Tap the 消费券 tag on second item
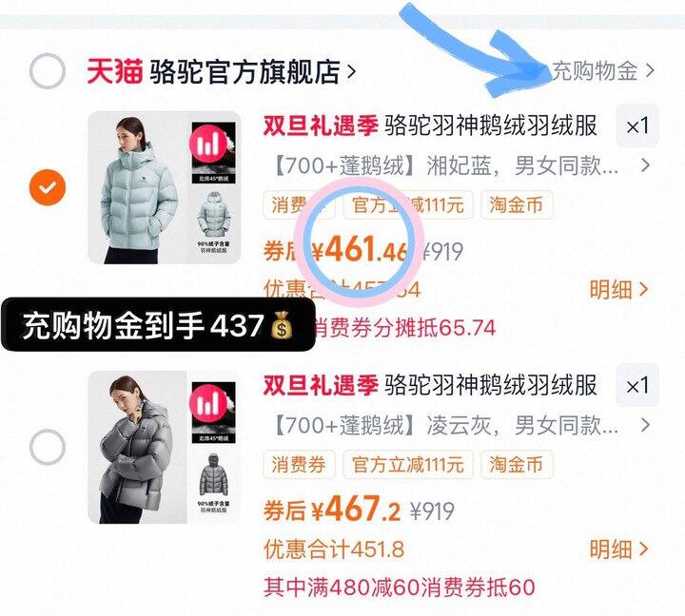Image resolution: width=685 pixels, height=616 pixels. [299, 464]
